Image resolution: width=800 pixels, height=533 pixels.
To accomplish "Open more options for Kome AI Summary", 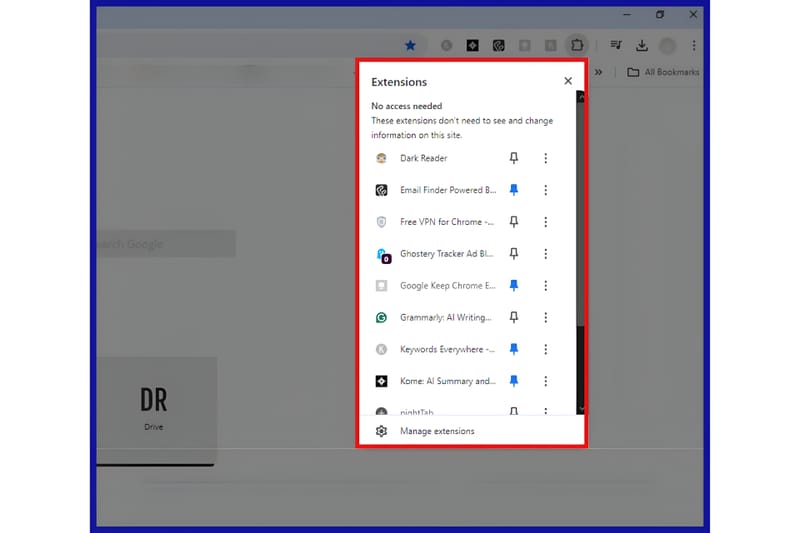I will 545,381.
